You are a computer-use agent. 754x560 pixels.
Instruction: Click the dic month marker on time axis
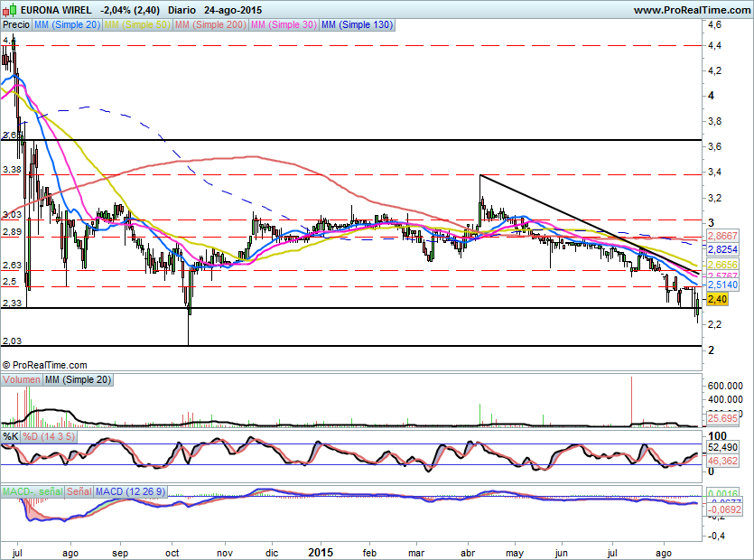click(x=272, y=554)
